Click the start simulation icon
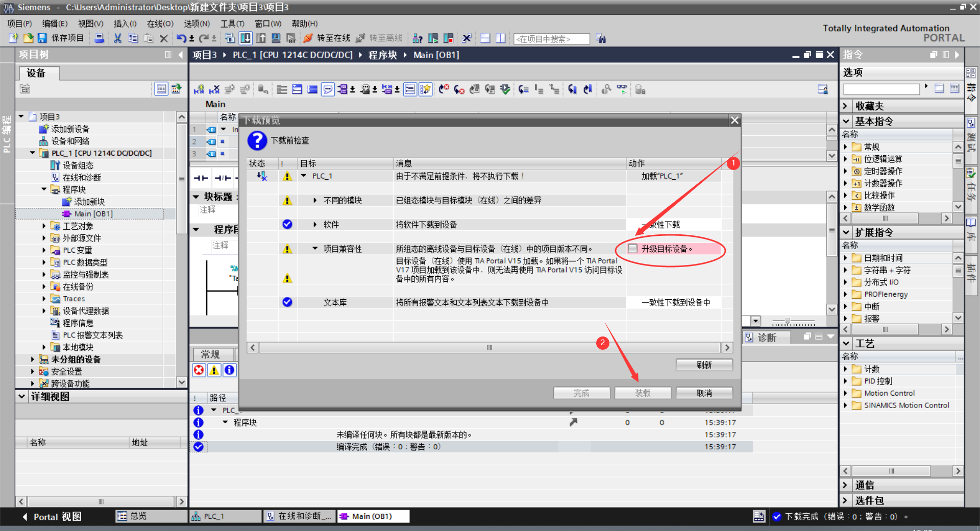 (x=276, y=38)
